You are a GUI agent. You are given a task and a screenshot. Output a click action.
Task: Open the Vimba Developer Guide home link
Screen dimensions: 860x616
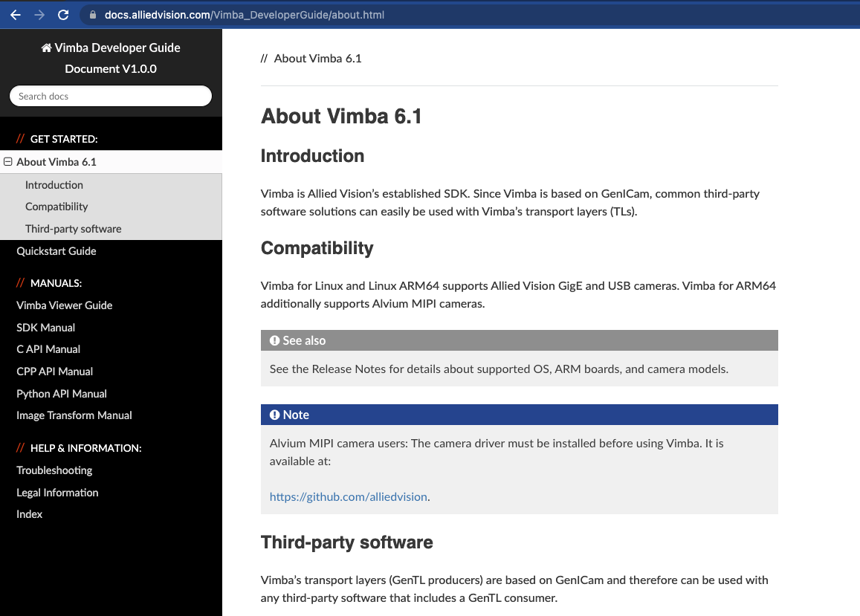pyautogui.click(x=111, y=48)
